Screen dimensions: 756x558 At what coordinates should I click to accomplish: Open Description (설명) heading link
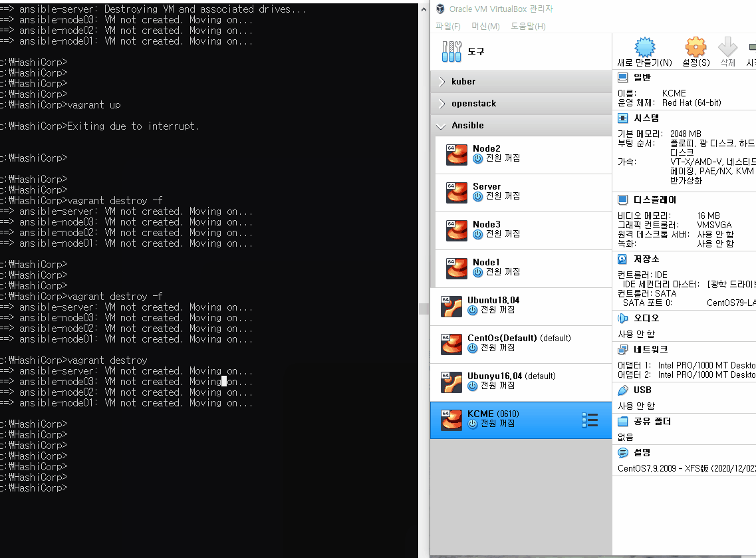(x=642, y=453)
